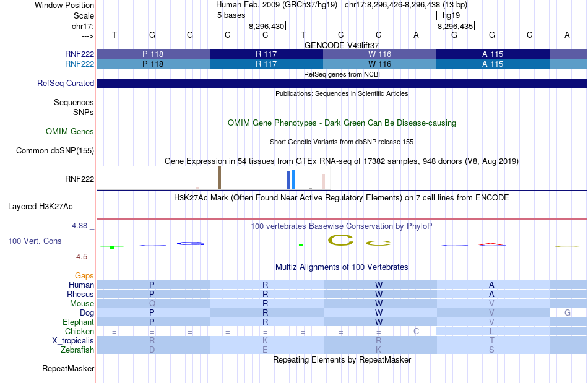
Task: Click the orange Gaps label
Action: 84,276
